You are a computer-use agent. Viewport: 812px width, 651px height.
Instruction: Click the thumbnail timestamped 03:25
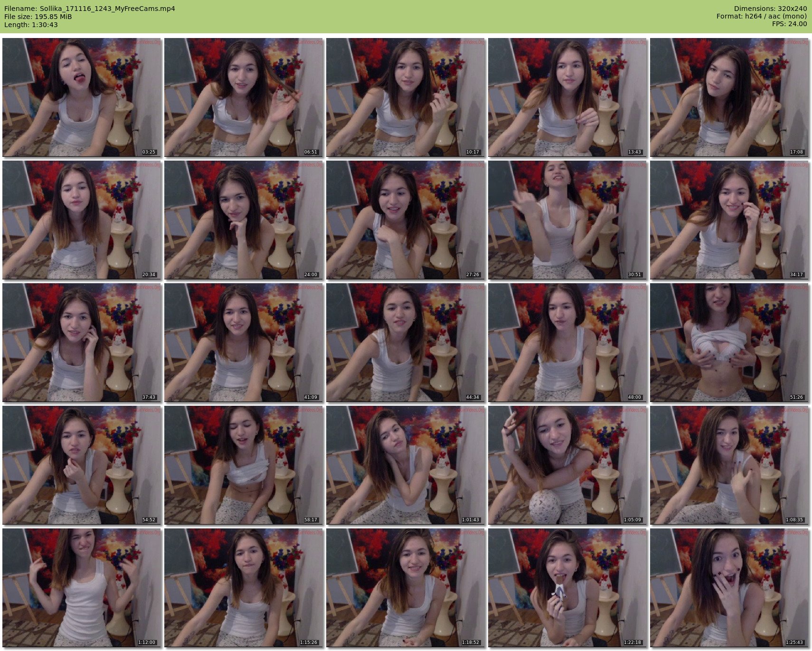click(82, 97)
